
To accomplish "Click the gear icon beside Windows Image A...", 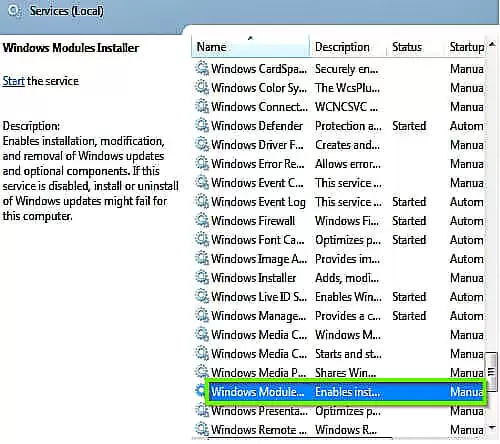I will click(202, 258).
